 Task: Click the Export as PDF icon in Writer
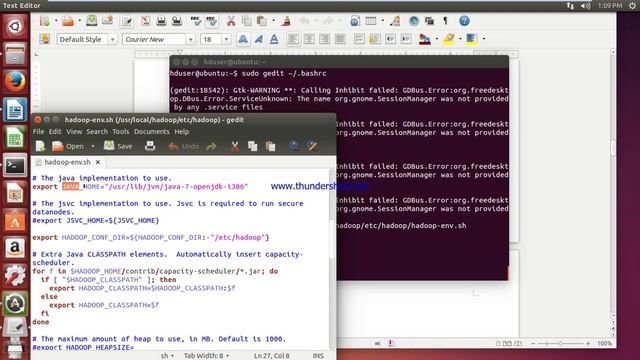(x=146, y=21)
